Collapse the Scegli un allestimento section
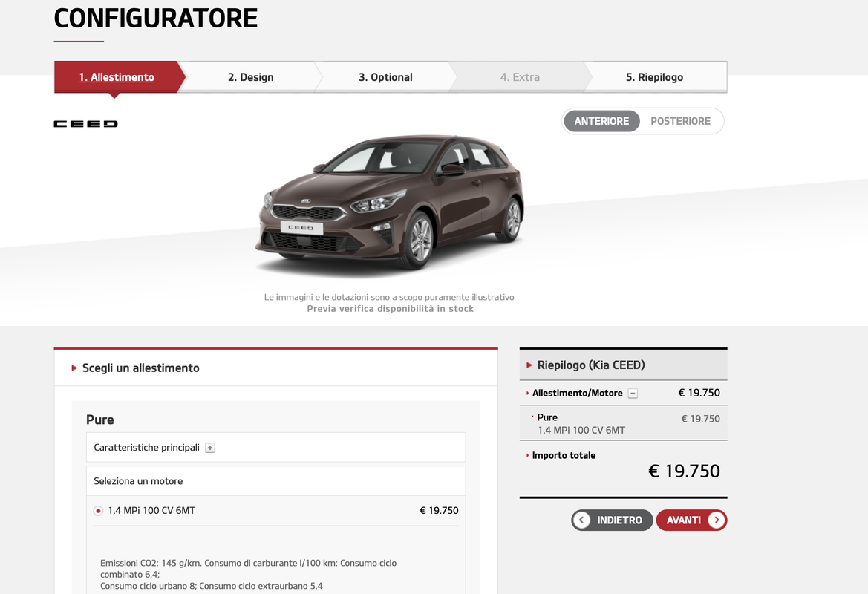 pyautogui.click(x=74, y=368)
